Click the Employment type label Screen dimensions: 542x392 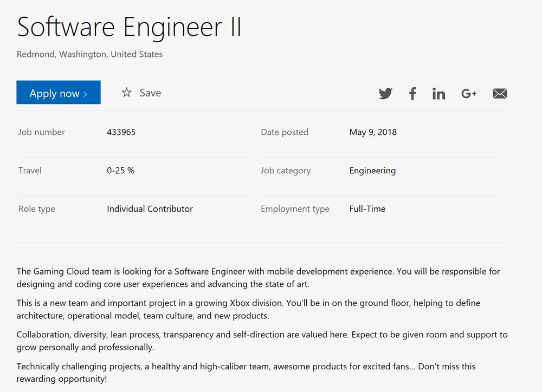click(x=295, y=209)
